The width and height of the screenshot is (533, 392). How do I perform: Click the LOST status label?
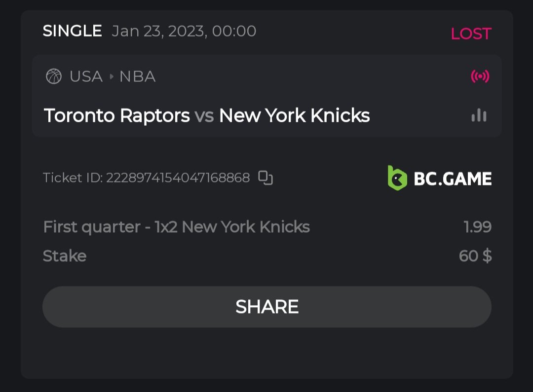471,34
